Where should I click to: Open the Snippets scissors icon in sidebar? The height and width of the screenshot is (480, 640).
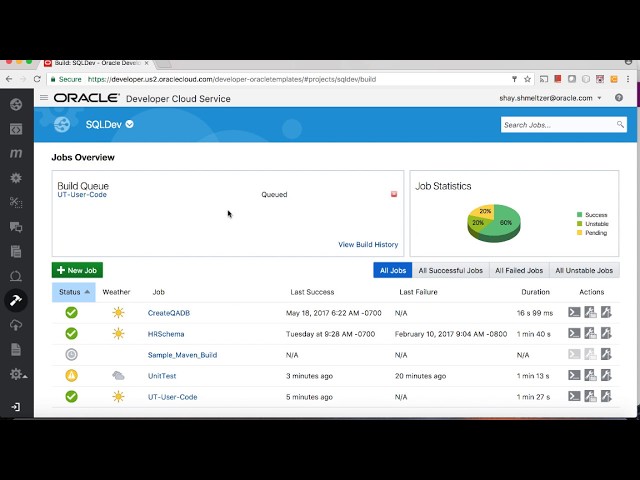(16, 202)
